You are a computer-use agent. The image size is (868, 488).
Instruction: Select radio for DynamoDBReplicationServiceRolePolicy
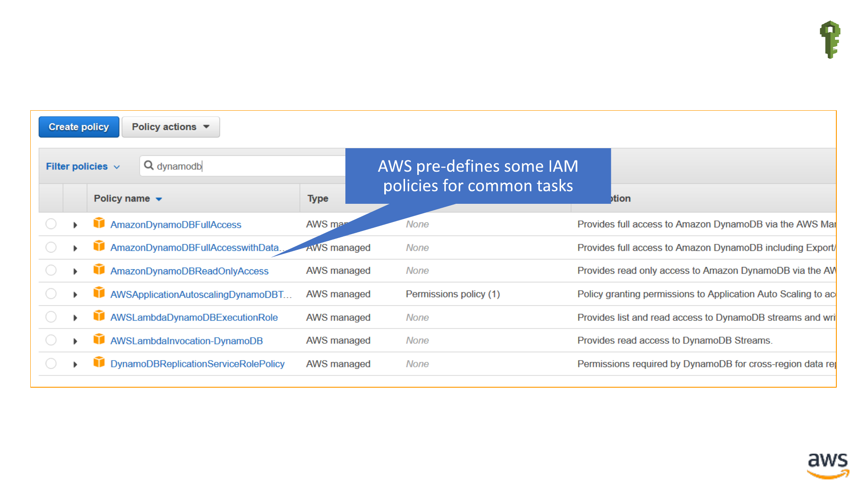tap(51, 364)
